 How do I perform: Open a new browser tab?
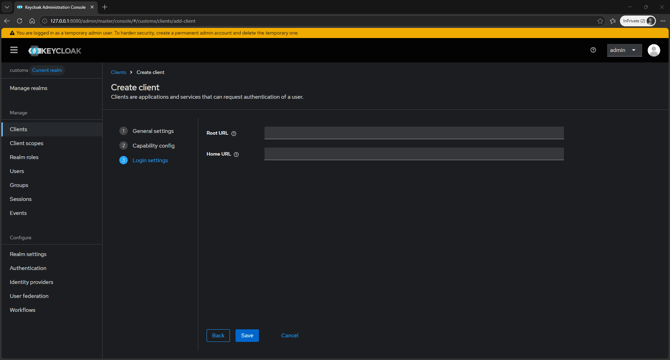(104, 7)
